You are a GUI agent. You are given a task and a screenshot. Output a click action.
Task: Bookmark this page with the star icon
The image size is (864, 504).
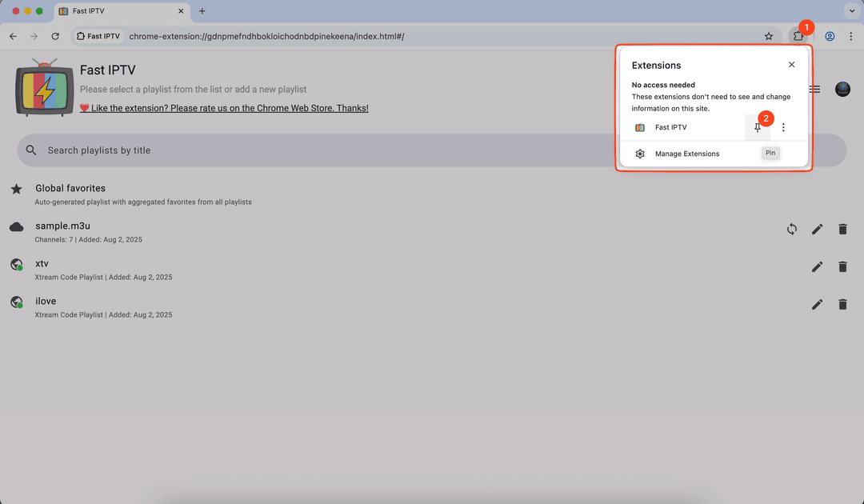pos(768,36)
